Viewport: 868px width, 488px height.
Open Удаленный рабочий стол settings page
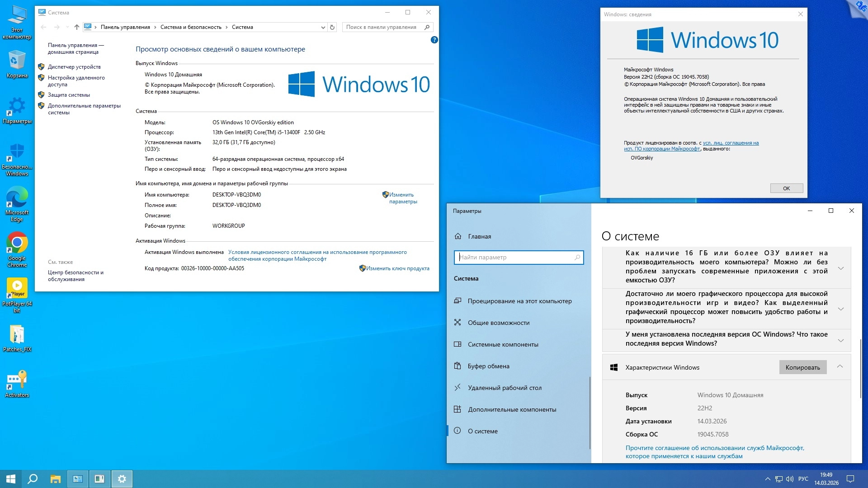pyautogui.click(x=505, y=388)
